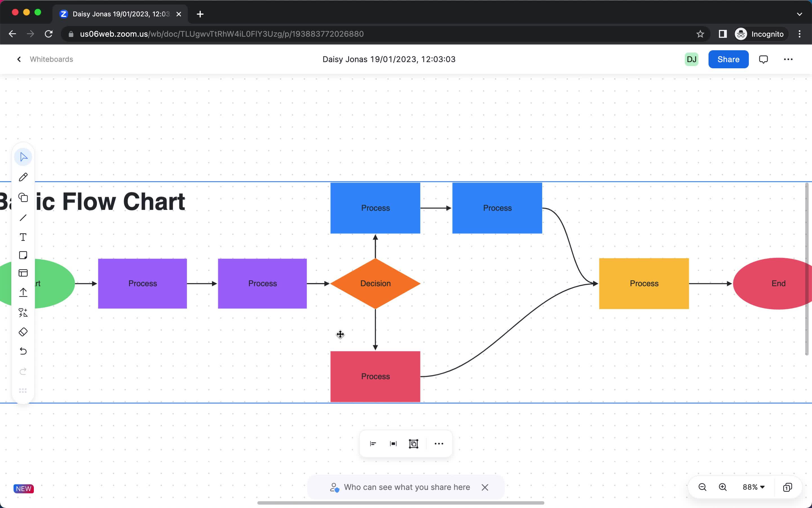Viewport: 812px width, 508px height.
Task: Open 'Who can see what you share here'
Action: 407,487
